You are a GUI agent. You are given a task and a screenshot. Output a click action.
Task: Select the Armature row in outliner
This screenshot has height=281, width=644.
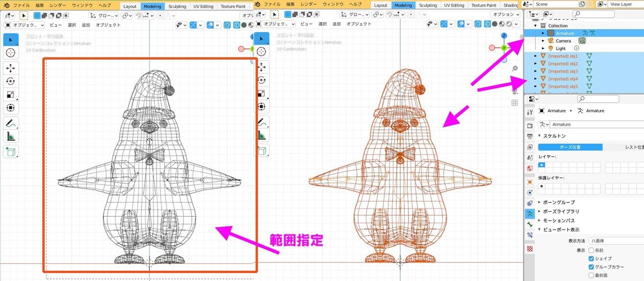(583, 33)
